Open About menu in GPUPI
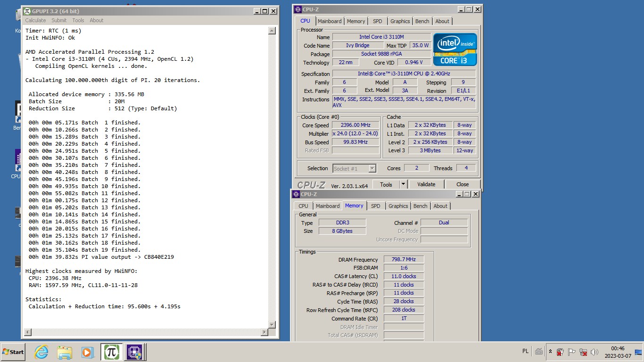Screen dimensions: 644x362 97,20
